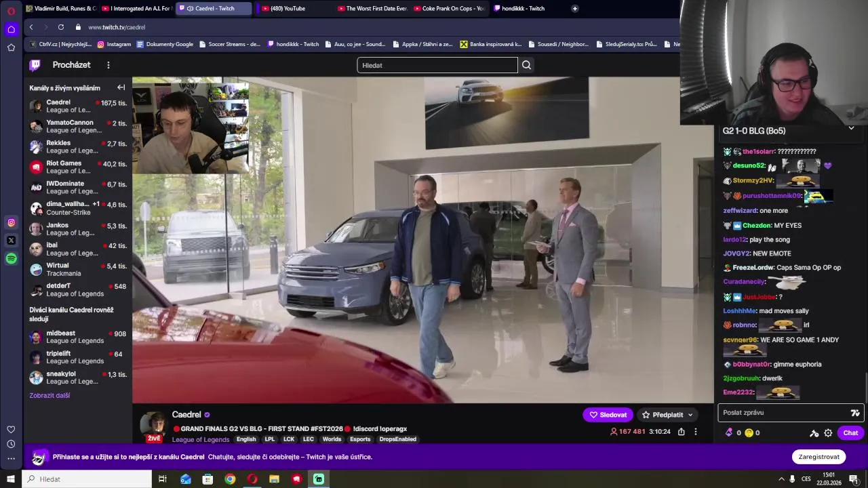Open YamatoCannon channel in sidebar

click(x=78, y=126)
